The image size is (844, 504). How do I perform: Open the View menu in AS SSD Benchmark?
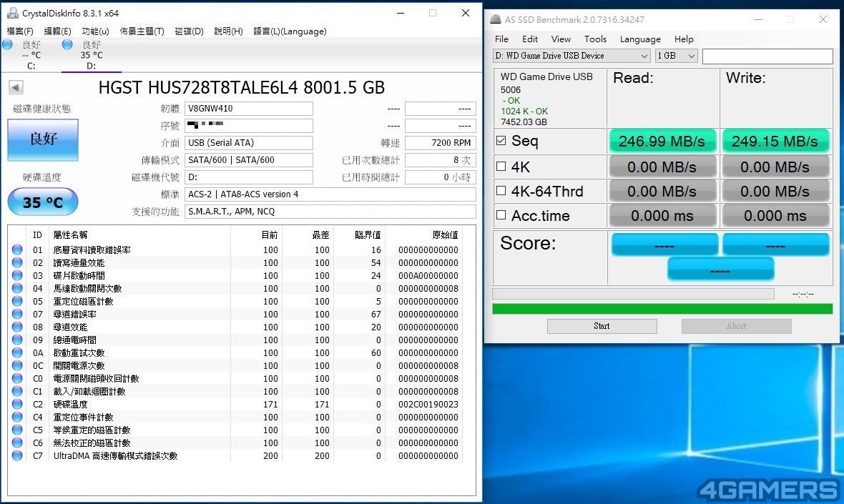pyautogui.click(x=561, y=39)
